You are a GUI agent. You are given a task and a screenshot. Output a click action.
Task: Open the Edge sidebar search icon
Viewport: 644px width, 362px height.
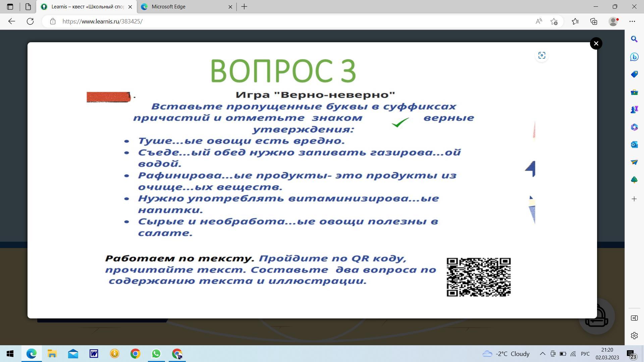(x=634, y=39)
